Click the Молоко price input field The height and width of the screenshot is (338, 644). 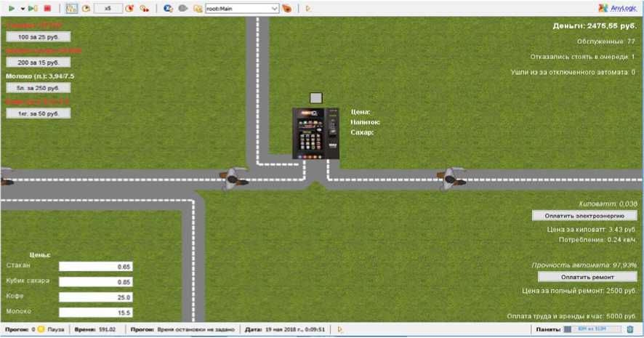click(x=96, y=313)
